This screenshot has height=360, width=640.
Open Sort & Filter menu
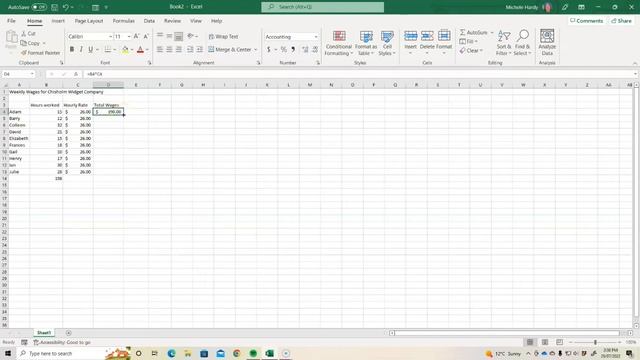504,43
